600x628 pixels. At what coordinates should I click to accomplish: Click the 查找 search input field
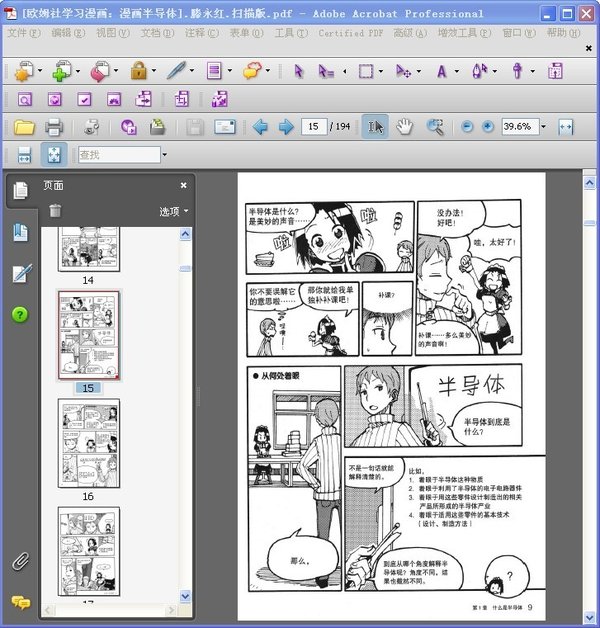[x=119, y=155]
